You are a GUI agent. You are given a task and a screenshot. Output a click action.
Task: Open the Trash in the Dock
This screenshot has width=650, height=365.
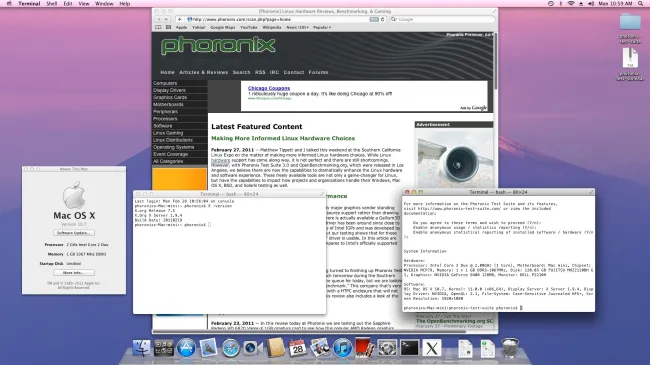tap(510, 348)
